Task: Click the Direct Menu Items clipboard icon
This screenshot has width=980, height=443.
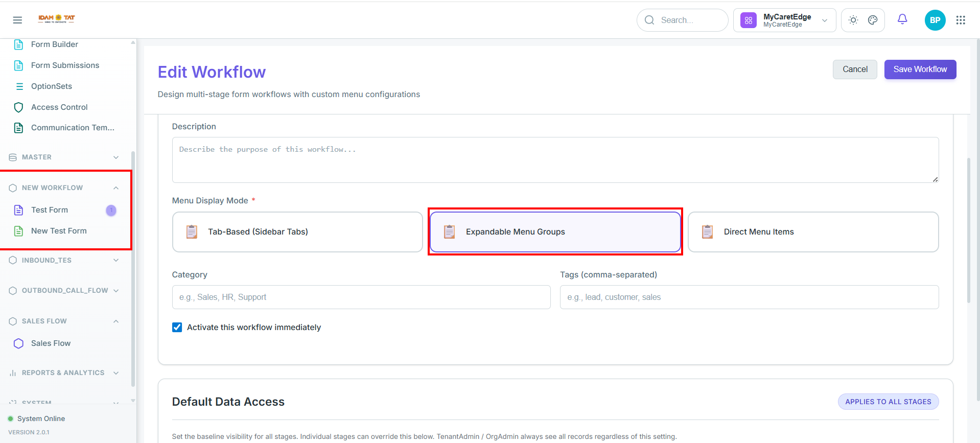Action: [x=708, y=231]
